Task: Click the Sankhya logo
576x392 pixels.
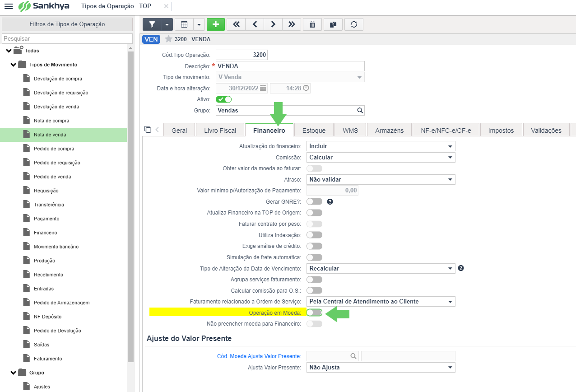Action: point(44,6)
